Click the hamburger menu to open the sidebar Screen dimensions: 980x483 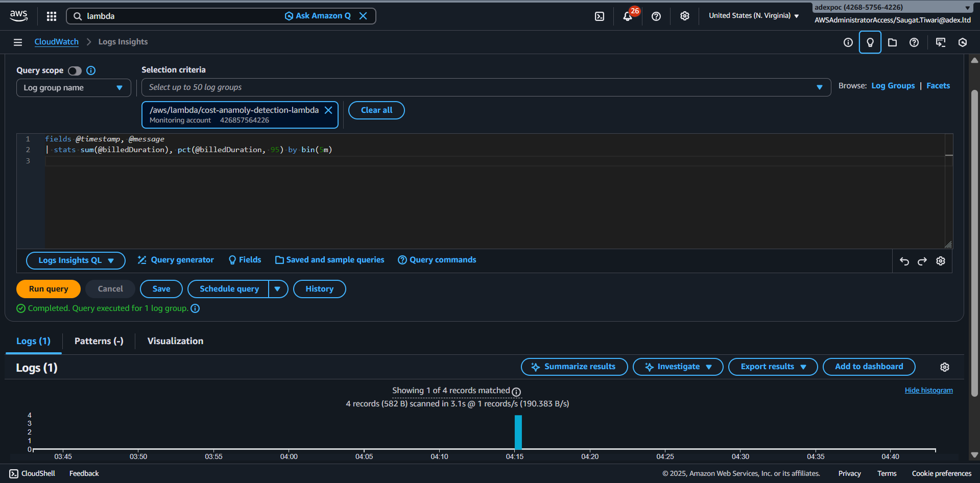point(18,42)
